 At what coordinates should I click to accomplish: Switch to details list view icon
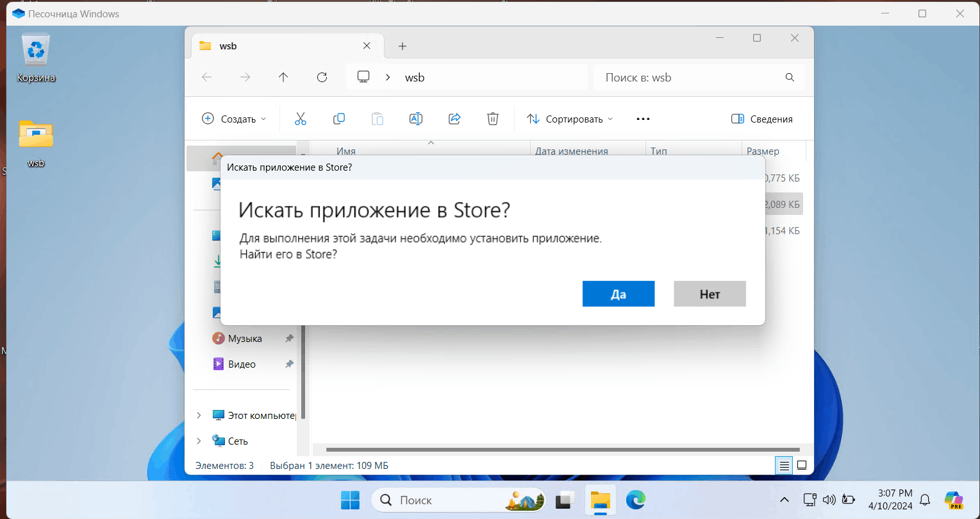tap(783, 466)
